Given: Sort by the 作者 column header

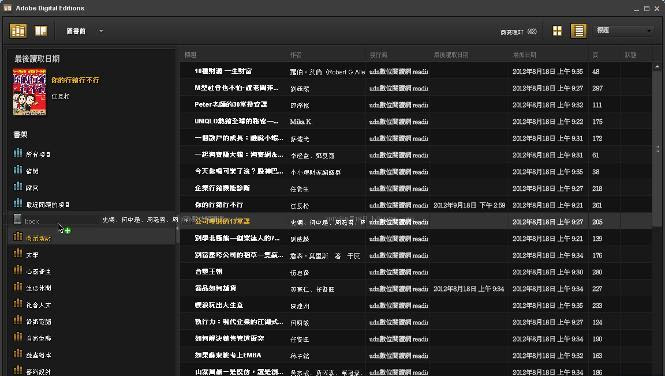Looking at the screenshot, I should click(x=296, y=55).
